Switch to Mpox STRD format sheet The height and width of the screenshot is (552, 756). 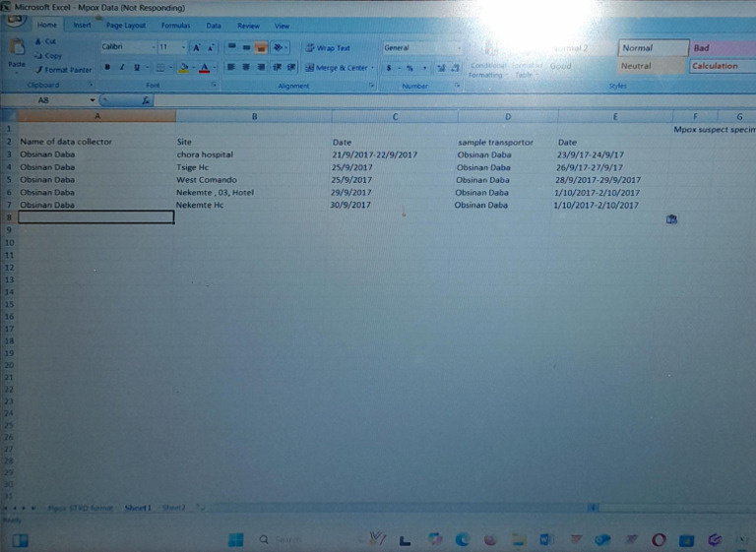pos(80,508)
